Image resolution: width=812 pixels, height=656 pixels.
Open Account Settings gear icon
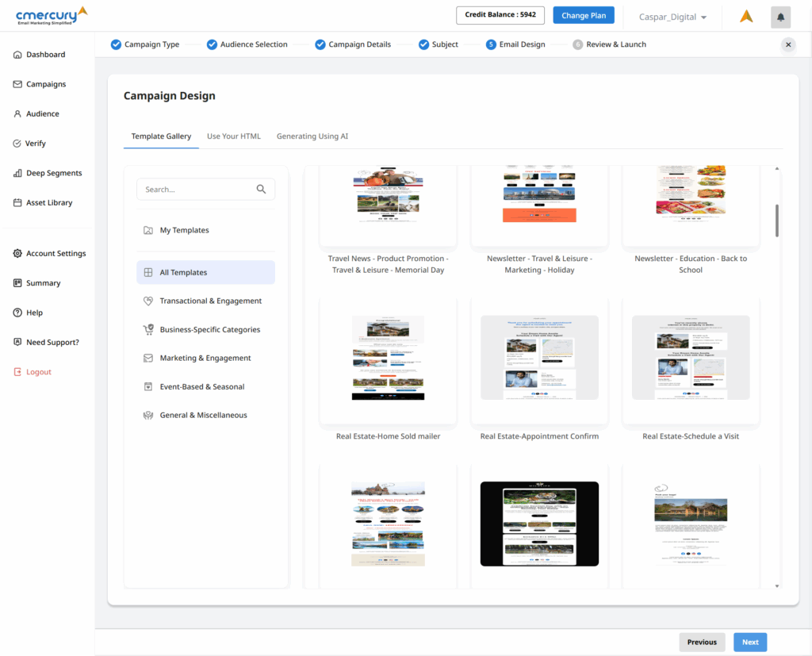tap(17, 254)
